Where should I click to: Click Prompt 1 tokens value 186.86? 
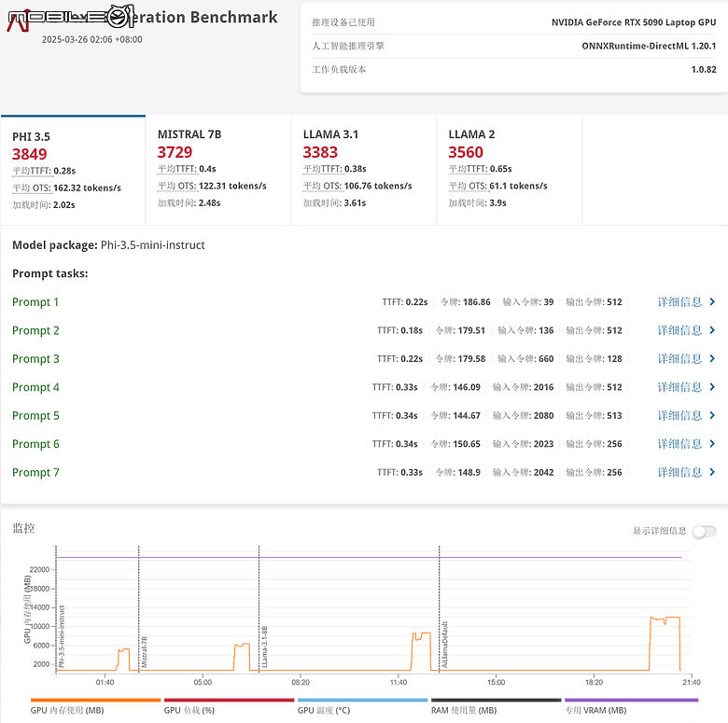[x=475, y=302]
